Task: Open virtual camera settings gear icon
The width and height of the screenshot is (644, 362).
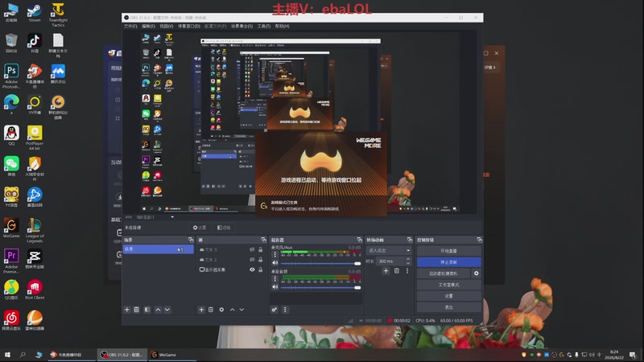Action: [476, 274]
